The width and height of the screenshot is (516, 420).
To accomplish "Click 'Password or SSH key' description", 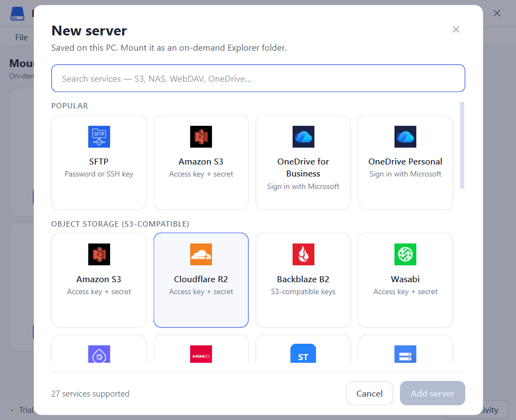I will coord(99,174).
